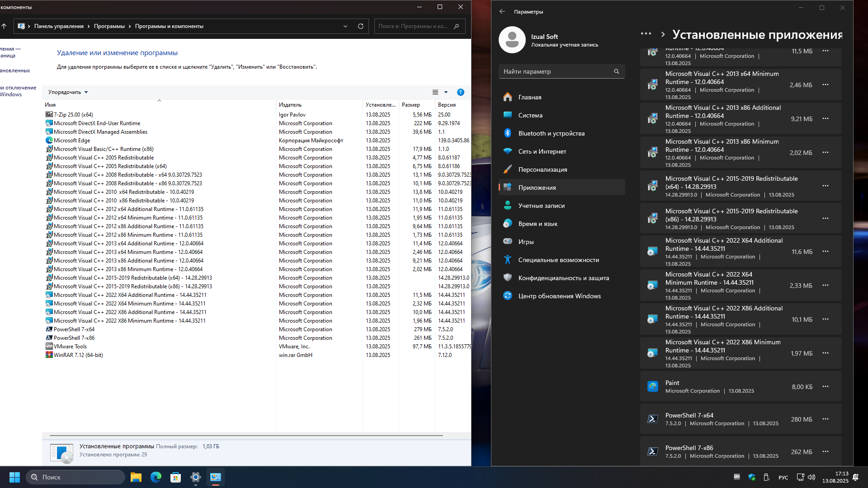Sort by Издатель column header

pos(319,104)
